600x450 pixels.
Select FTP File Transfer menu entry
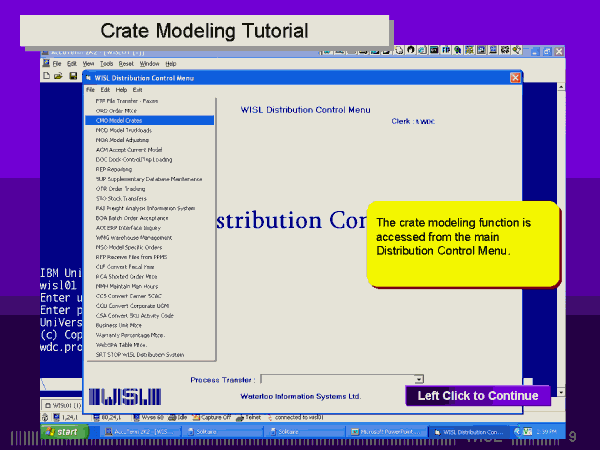[x=127, y=101]
